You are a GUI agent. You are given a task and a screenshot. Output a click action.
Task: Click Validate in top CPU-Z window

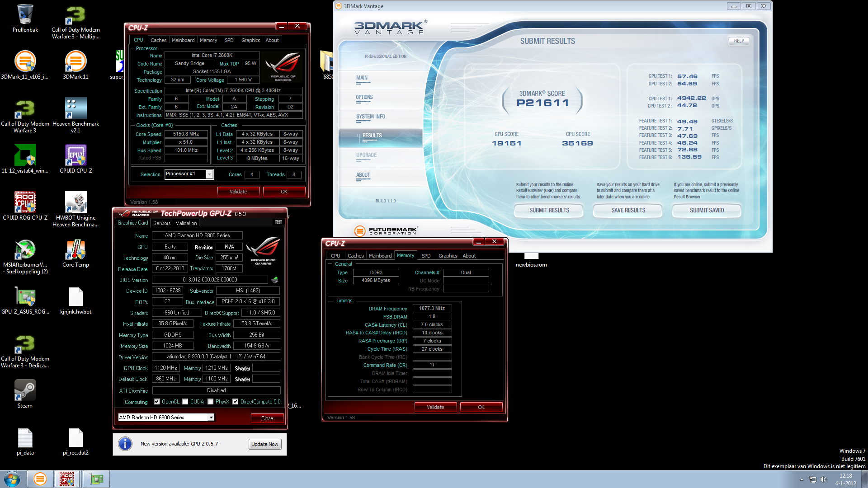tap(238, 192)
